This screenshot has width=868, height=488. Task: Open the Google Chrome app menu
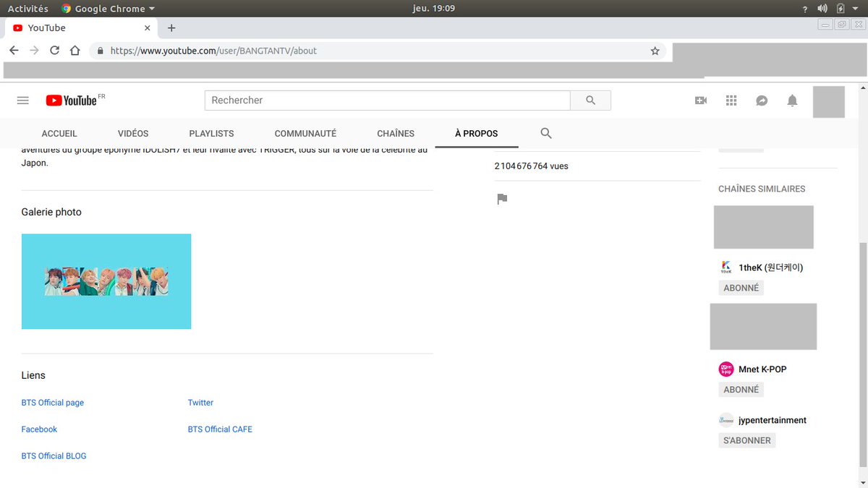pos(108,9)
